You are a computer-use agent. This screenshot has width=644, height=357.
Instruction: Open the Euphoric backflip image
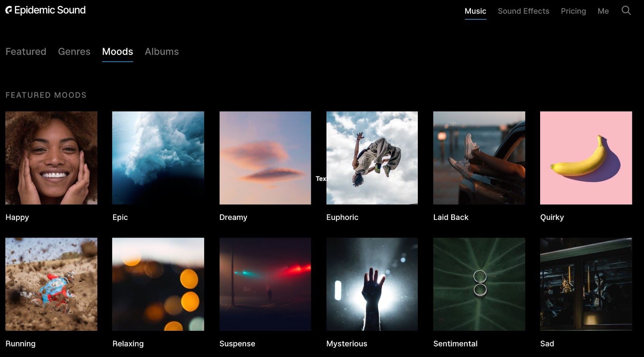tap(372, 158)
